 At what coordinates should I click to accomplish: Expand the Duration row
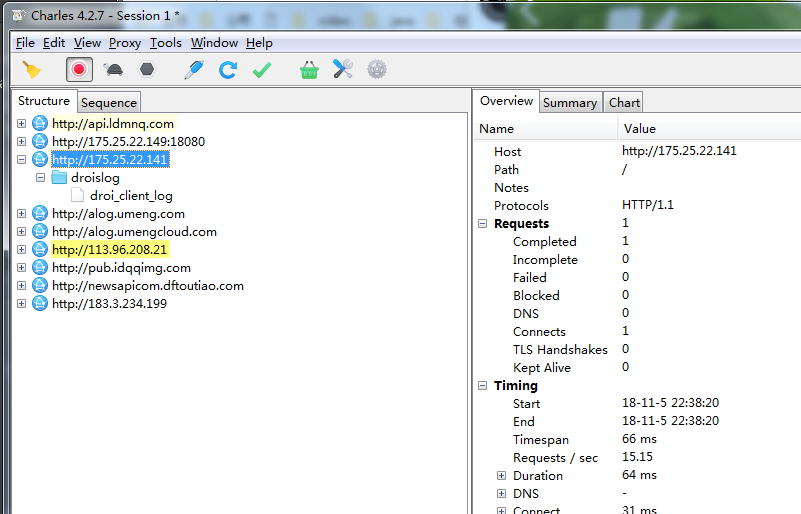[x=502, y=476]
